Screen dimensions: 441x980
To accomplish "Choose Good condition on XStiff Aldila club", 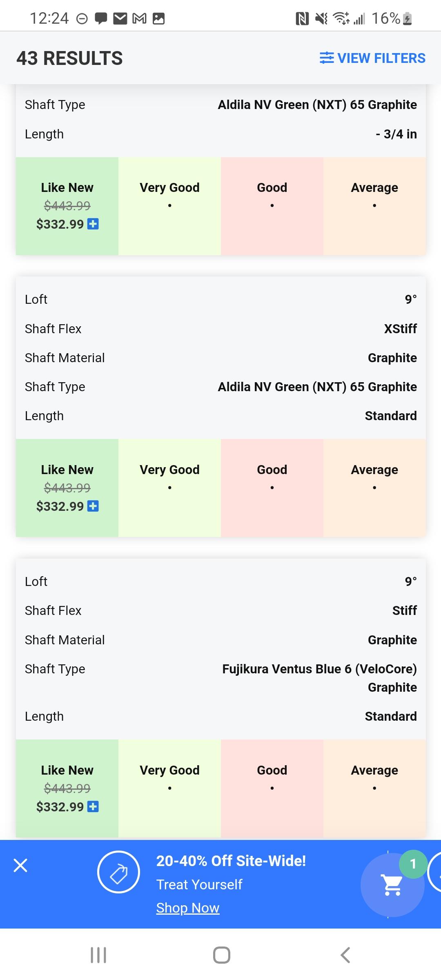I will point(272,488).
